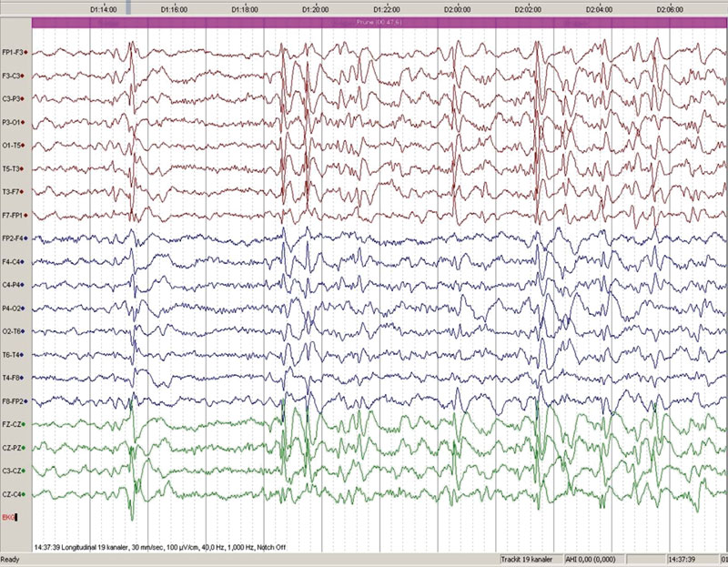The width and height of the screenshot is (728, 567).
Task: Select the T4-F8 channel label
Action: click(x=12, y=379)
